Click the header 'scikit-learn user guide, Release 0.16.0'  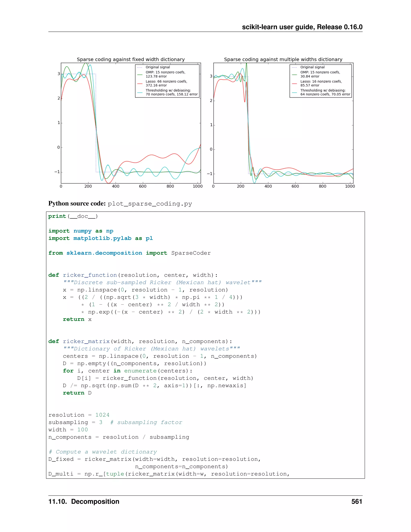click(302, 27)
